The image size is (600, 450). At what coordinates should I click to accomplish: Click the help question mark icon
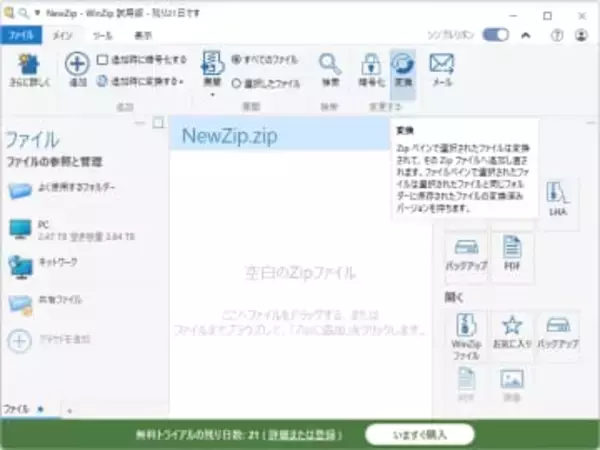pyautogui.click(x=557, y=35)
